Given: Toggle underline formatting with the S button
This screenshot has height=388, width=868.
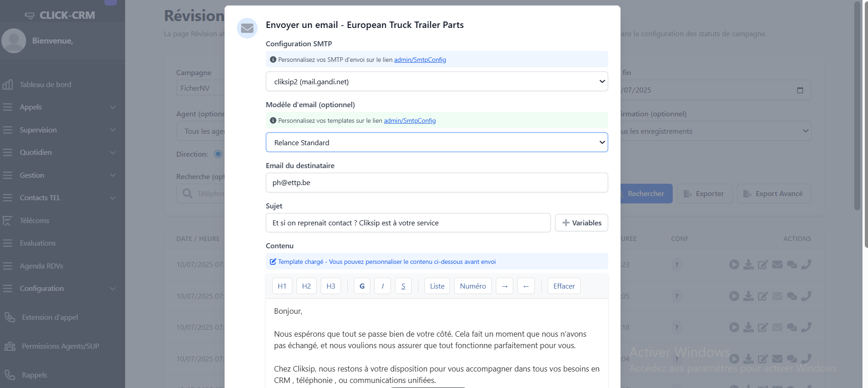Looking at the screenshot, I should [x=403, y=285].
